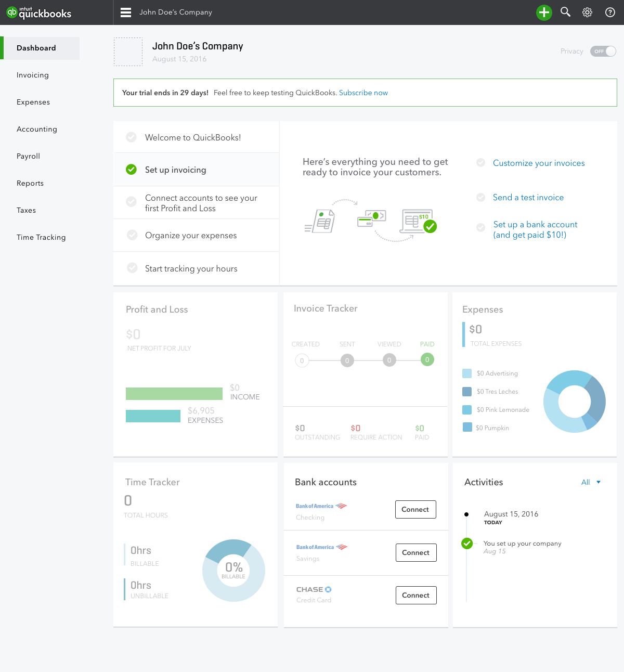This screenshot has height=672, width=624.
Task: Open the hamburger navigation menu
Action: (x=126, y=12)
